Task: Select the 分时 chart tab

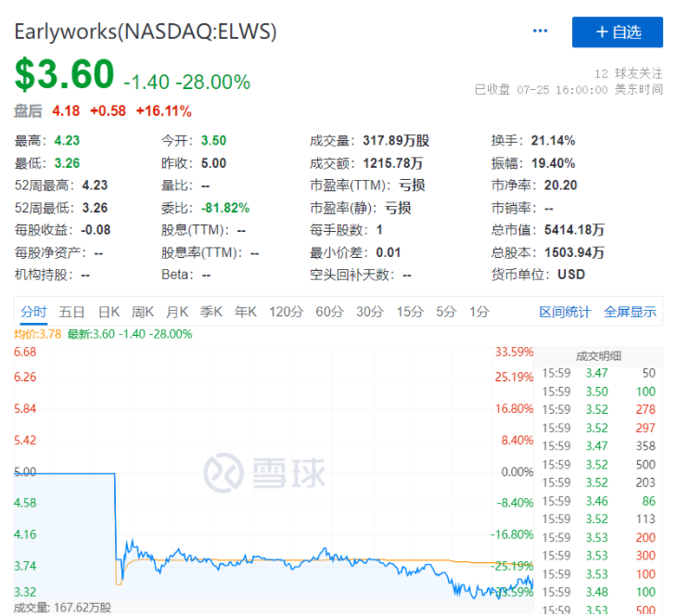Action: (x=33, y=312)
